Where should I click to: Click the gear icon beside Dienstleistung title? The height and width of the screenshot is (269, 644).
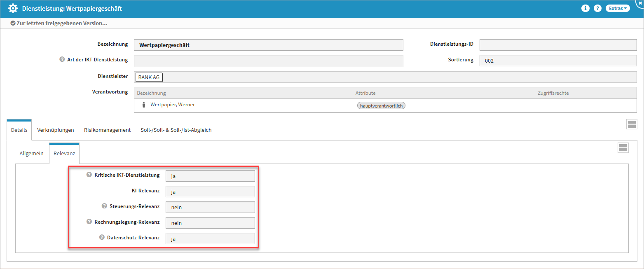(x=13, y=9)
